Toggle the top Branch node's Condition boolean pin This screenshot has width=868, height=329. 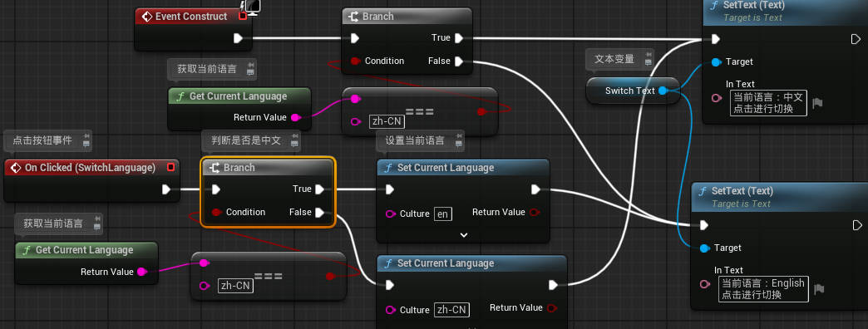(356, 61)
